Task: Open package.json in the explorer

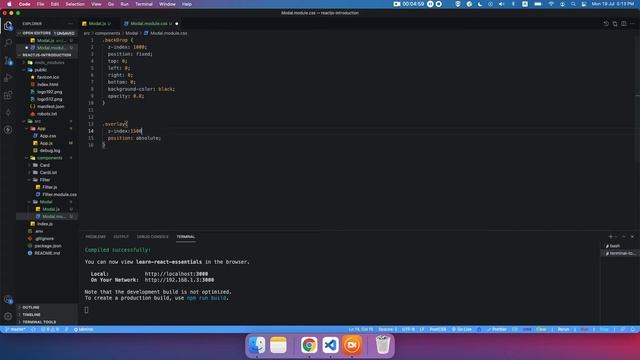Action: pos(48,246)
